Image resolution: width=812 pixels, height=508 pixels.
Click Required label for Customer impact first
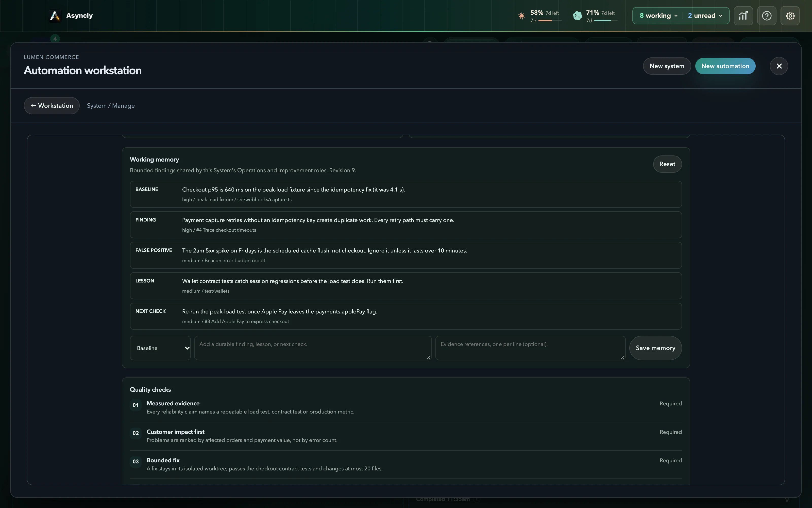(x=670, y=432)
